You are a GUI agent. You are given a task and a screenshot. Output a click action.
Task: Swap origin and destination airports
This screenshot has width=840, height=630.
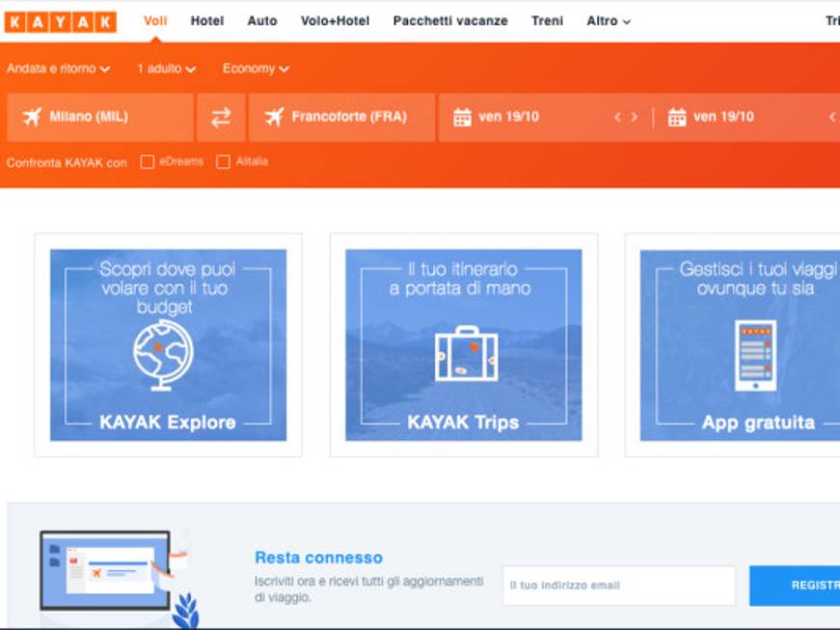tap(221, 118)
